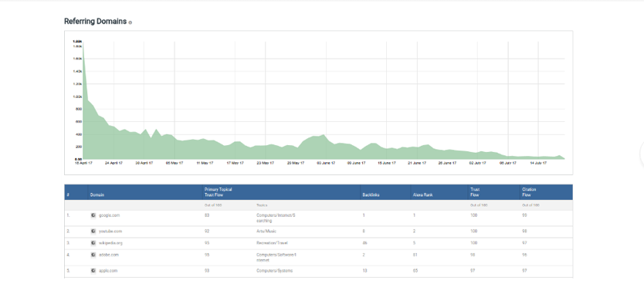Sort by Trust Flow column header
Viewport: 644px width, 291px height.
click(x=475, y=192)
